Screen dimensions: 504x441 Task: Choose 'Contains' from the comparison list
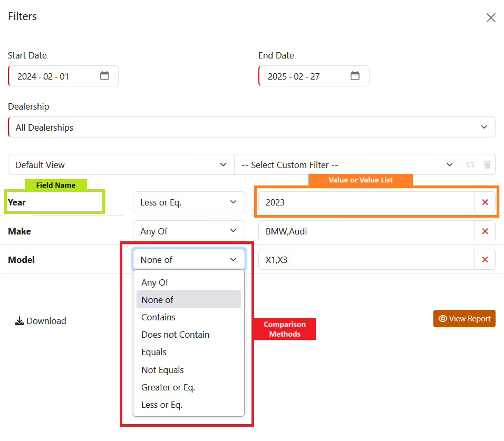[158, 317]
